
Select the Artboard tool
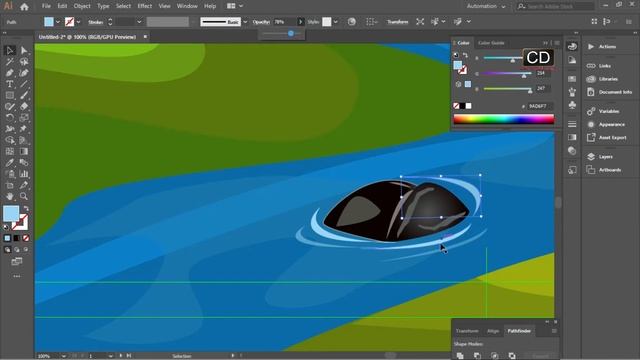pyautogui.click(x=10, y=185)
